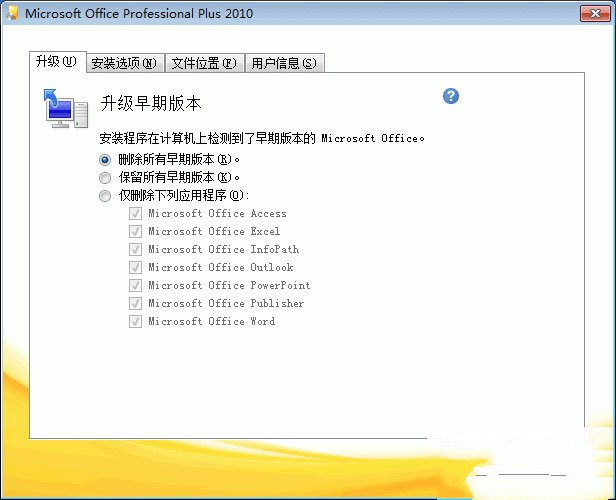Screen dimensions: 616x500
Task: Toggle Microsoft Office Publisher checkbox
Action: (x=135, y=303)
